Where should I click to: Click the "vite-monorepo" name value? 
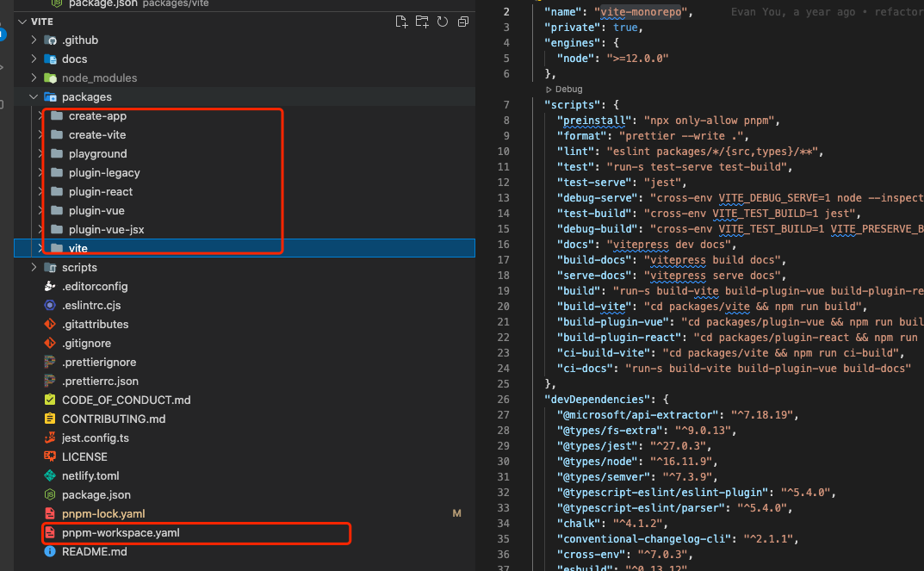point(641,12)
